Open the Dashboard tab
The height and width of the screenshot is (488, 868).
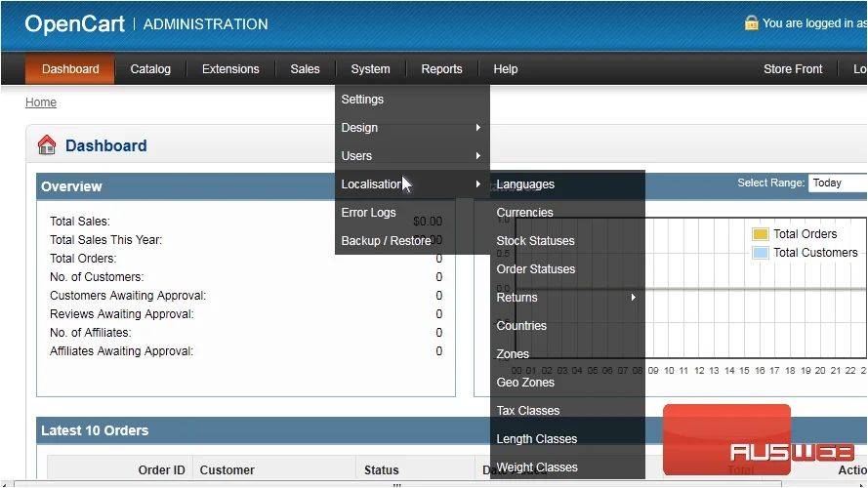tap(70, 69)
